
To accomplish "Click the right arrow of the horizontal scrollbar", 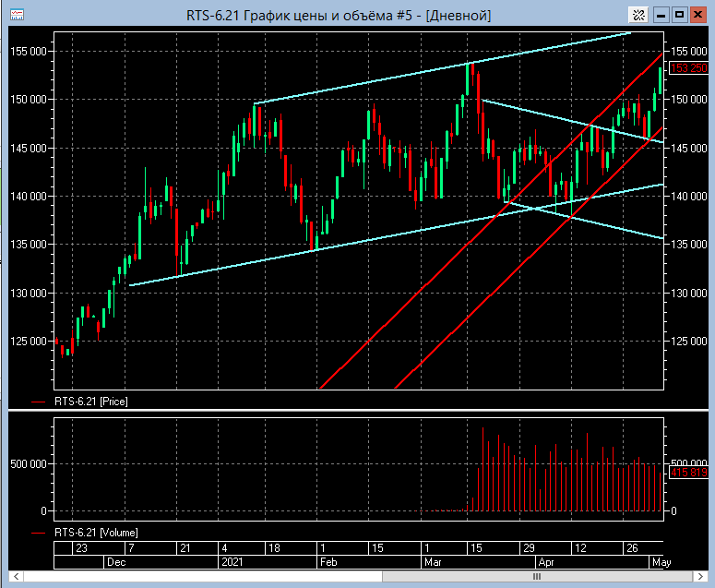I will coord(700,576).
